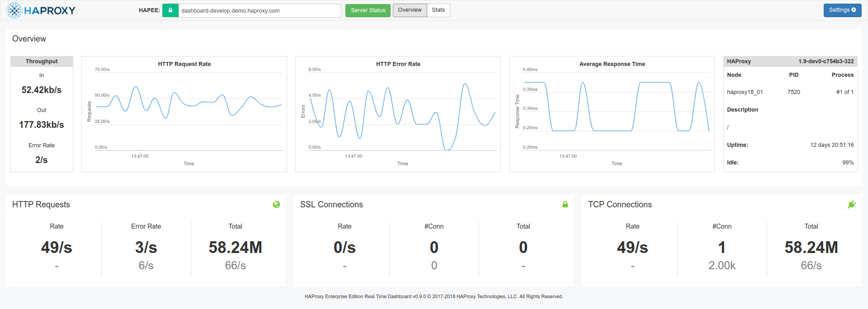868x309 pixels.
Task: Switch to the Stats tab
Action: [438, 10]
